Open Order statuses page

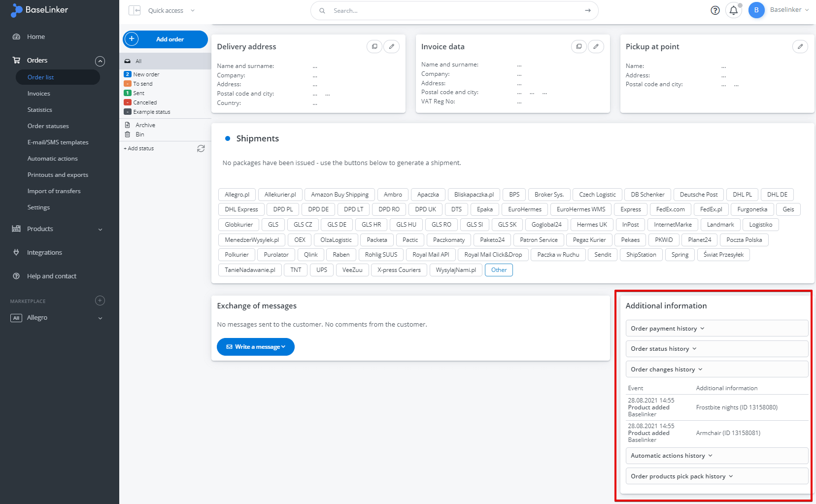(48, 126)
